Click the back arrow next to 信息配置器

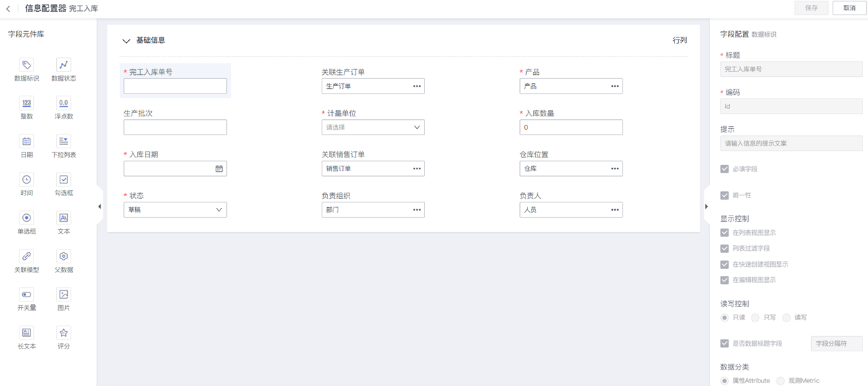click(x=8, y=9)
